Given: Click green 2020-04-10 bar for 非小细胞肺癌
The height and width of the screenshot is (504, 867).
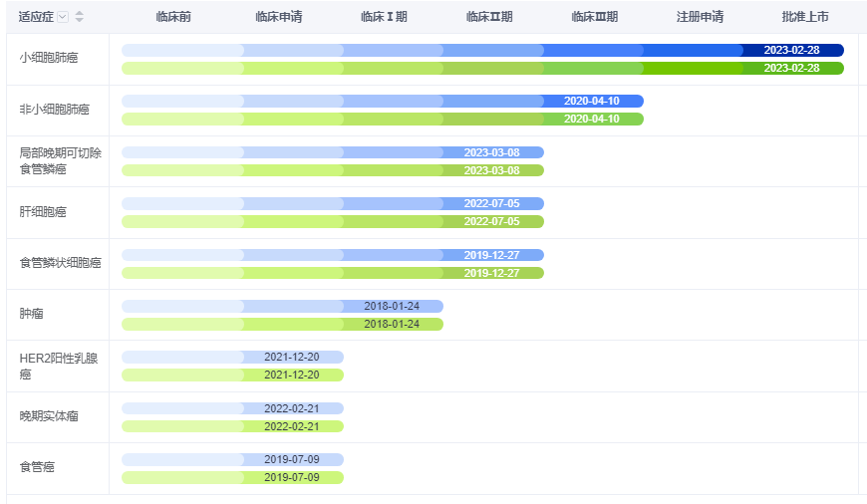Looking at the screenshot, I should [x=591, y=120].
